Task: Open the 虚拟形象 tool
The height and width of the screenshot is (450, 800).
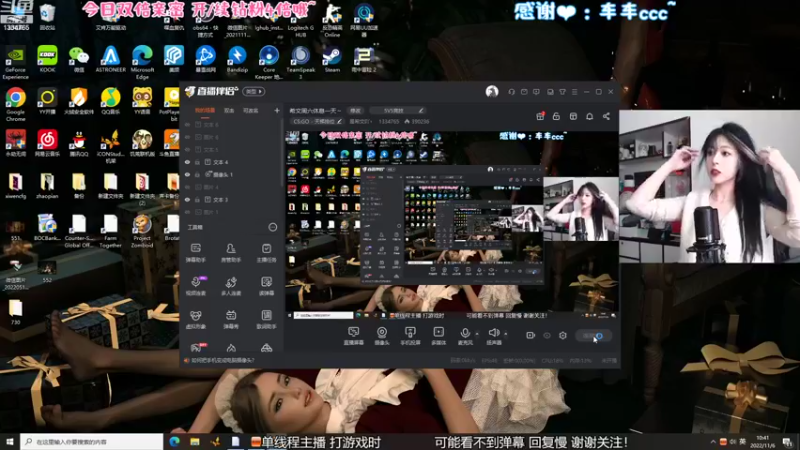Action: (195, 319)
